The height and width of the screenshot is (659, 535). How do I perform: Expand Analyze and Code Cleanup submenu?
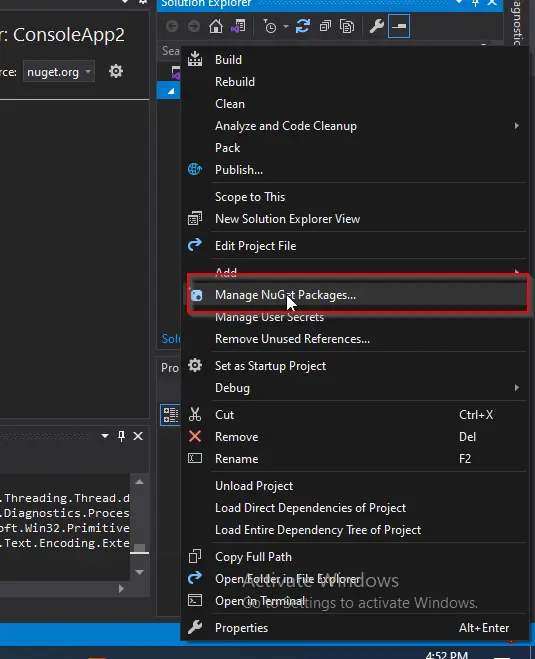tap(356, 126)
